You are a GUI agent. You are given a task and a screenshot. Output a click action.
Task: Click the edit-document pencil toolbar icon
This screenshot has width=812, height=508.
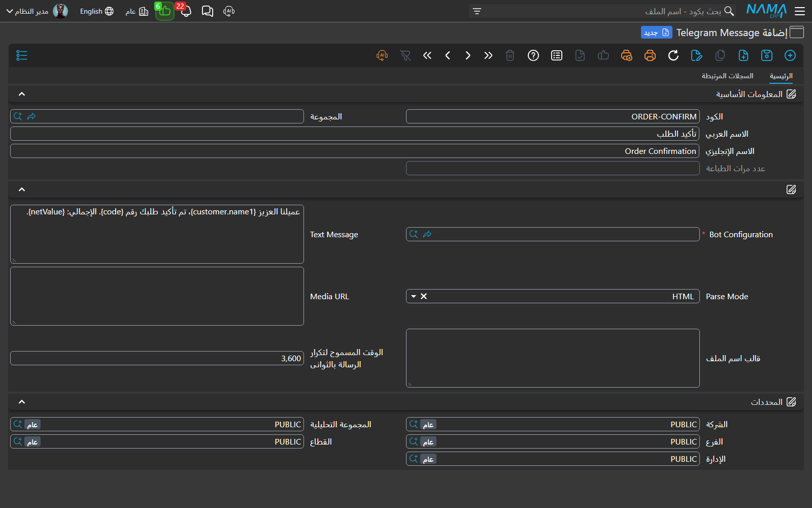(697, 55)
